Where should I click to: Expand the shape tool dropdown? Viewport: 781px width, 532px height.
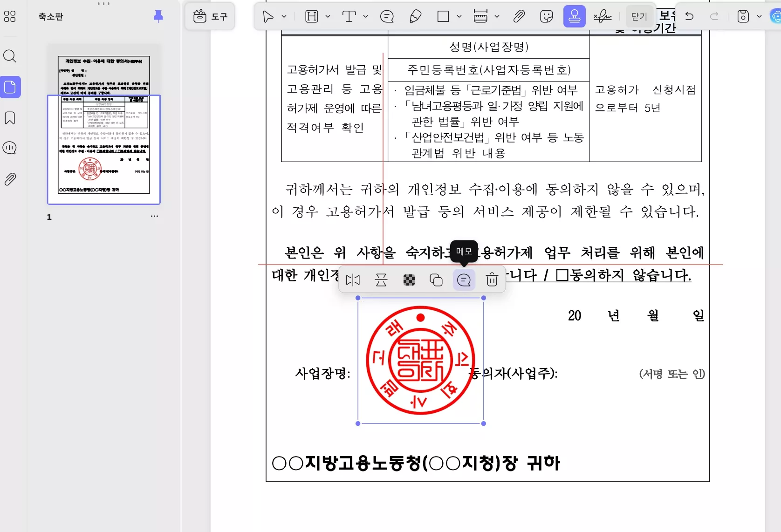click(459, 16)
